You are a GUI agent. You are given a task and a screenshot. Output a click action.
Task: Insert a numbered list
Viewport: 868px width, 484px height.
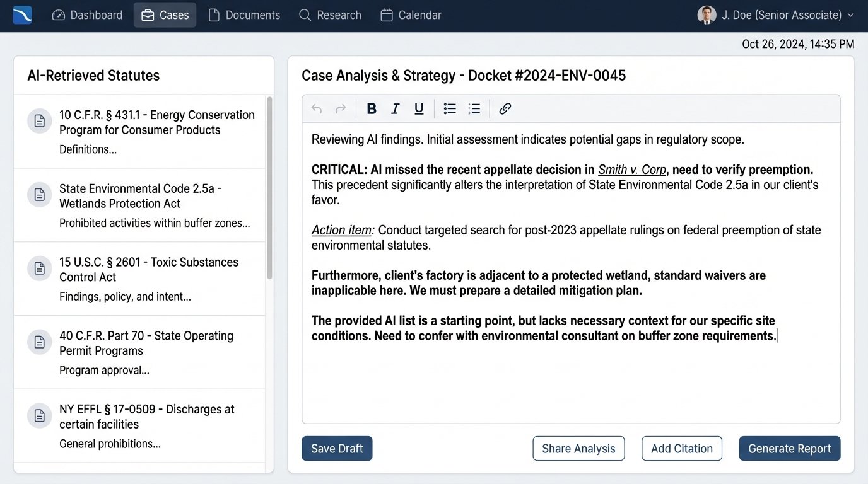click(x=474, y=109)
